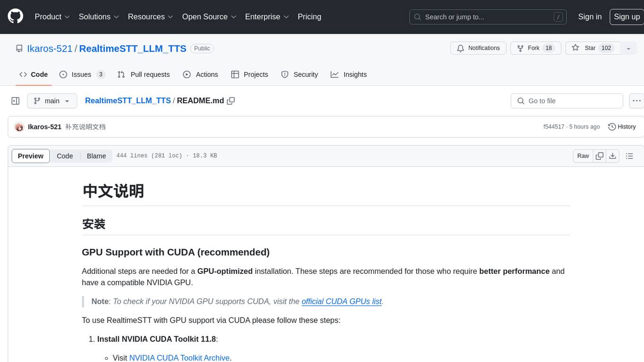
Task: Click Sign in link
Action: pyautogui.click(x=590, y=17)
